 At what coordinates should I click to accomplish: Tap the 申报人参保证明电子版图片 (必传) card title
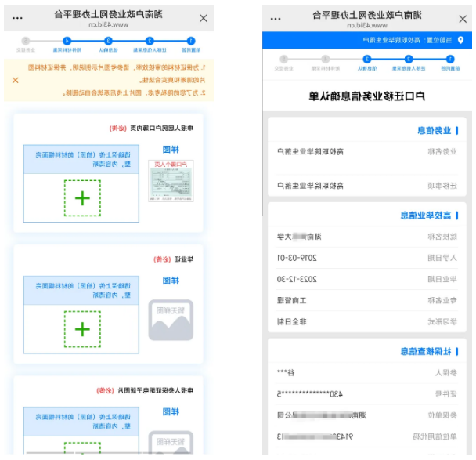click(x=145, y=390)
